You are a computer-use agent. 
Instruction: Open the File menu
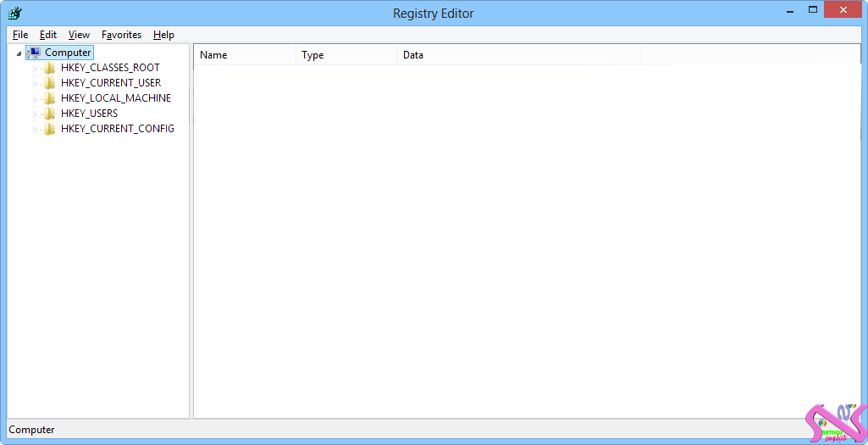pos(20,35)
